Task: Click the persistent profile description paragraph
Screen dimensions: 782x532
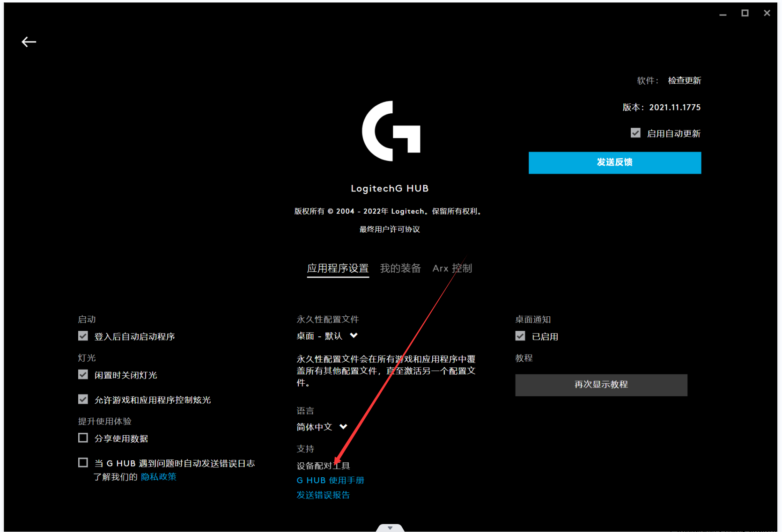Action: 386,371
